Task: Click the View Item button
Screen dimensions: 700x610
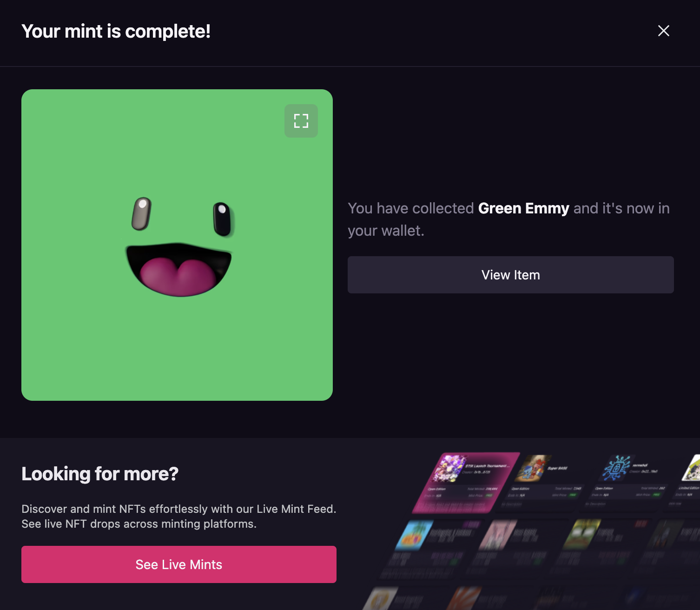Action: (510, 275)
